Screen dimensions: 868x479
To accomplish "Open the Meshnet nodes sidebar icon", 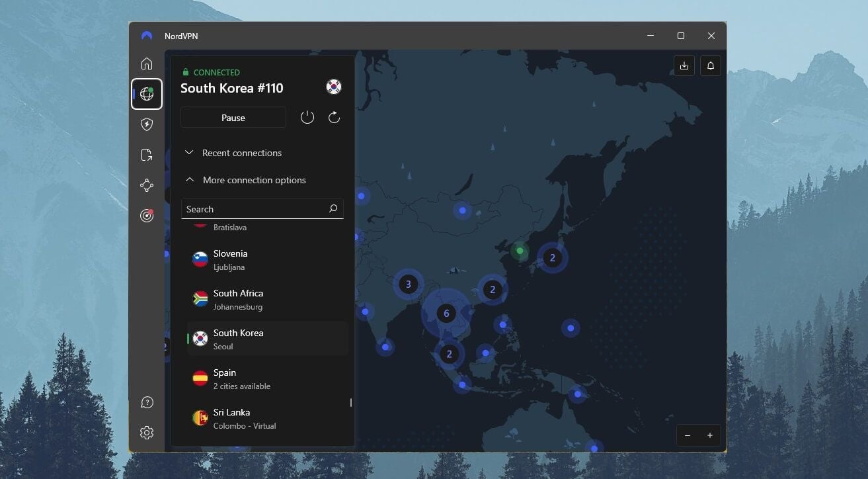I will [147, 185].
